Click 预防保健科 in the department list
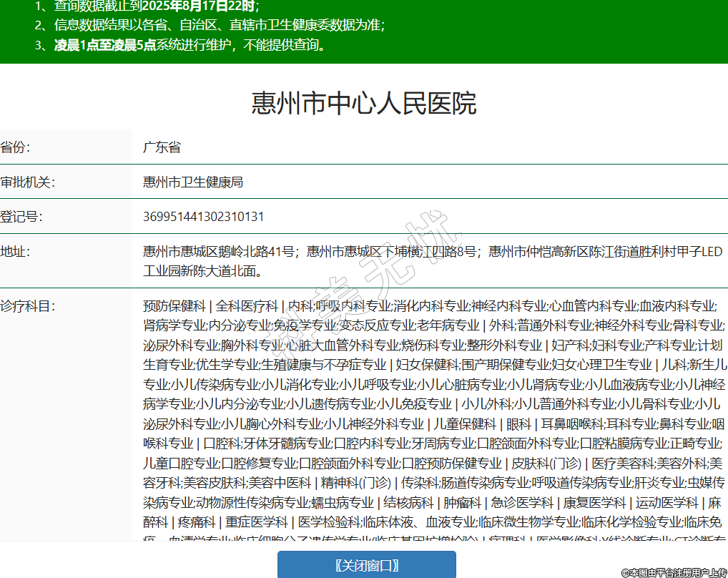728x578 pixels. pos(174,306)
